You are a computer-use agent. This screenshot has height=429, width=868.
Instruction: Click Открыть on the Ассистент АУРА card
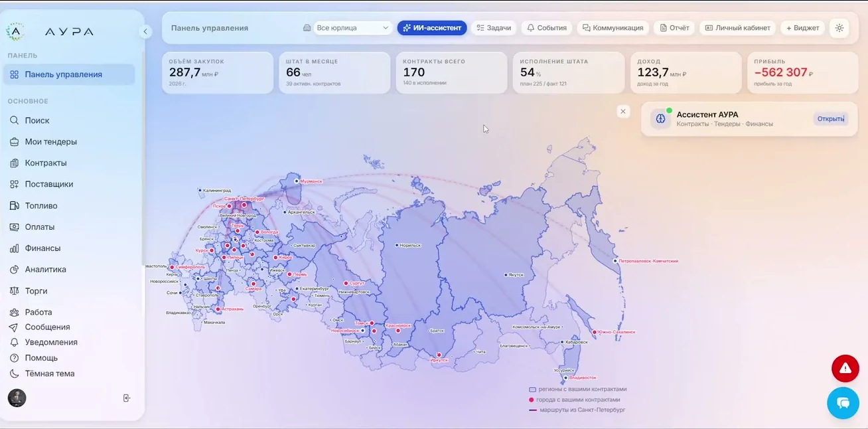831,119
